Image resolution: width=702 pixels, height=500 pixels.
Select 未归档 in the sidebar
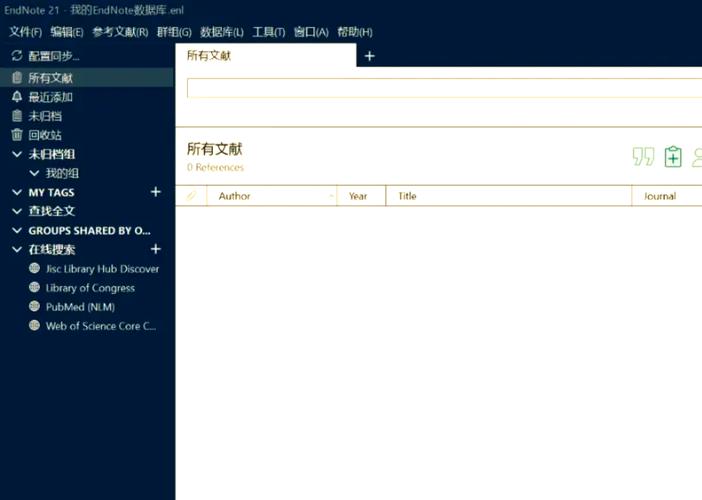[45, 116]
